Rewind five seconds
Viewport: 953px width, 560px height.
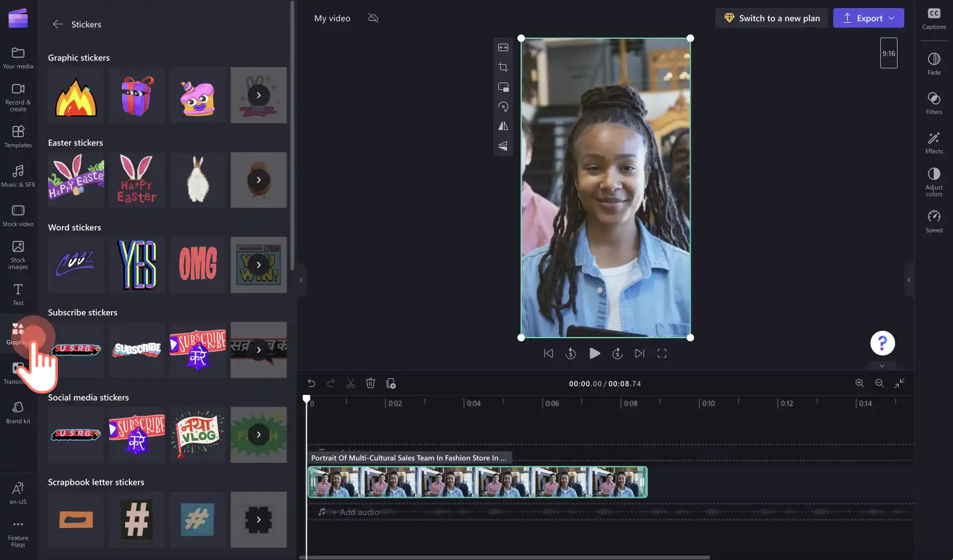tap(571, 353)
